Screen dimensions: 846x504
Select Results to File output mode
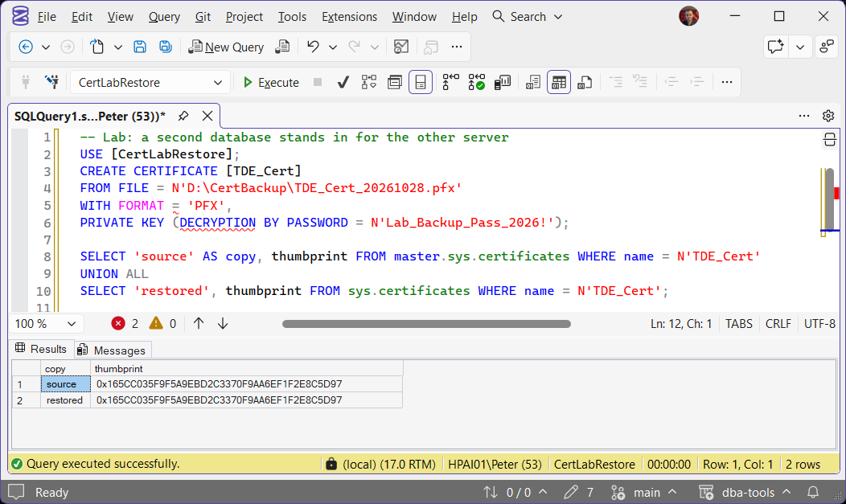pyautogui.click(x=585, y=83)
